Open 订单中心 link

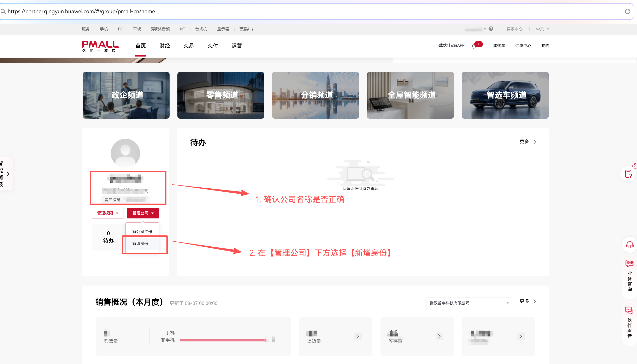[x=523, y=46]
